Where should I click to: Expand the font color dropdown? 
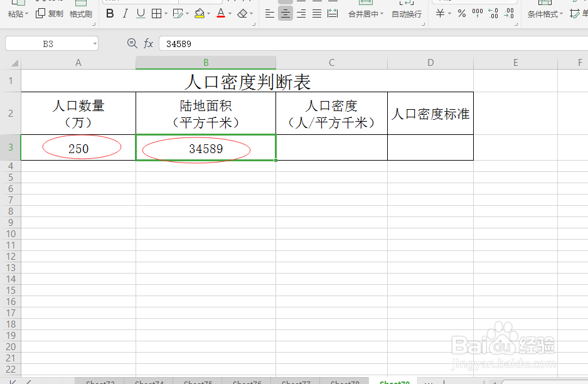231,13
